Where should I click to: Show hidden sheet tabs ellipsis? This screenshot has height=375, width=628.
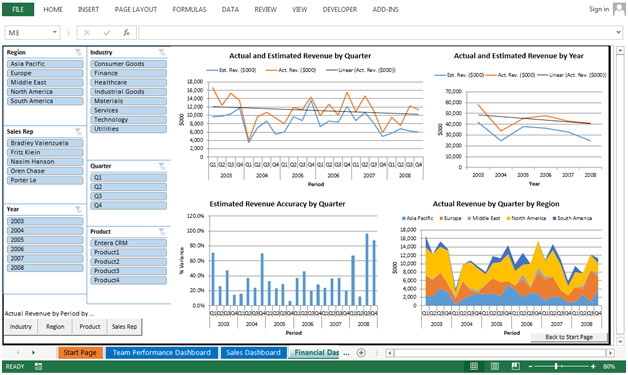(x=346, y=353)
